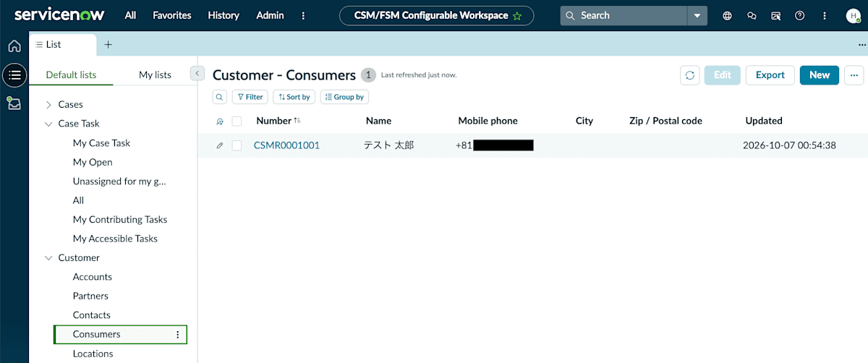Open the Help question mark icon
This screenshot has height=363, width=868.
pyautogui.click(x=799, y=15)
